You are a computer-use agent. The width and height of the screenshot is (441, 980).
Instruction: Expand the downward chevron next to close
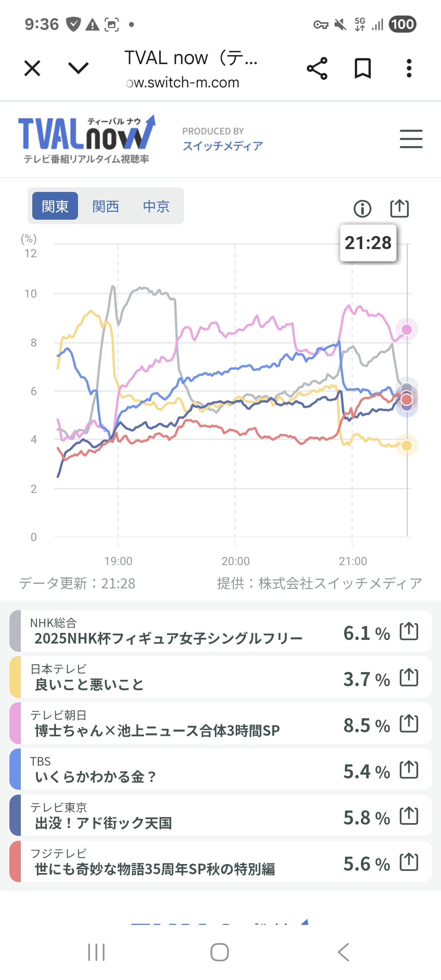pos(78,68)
